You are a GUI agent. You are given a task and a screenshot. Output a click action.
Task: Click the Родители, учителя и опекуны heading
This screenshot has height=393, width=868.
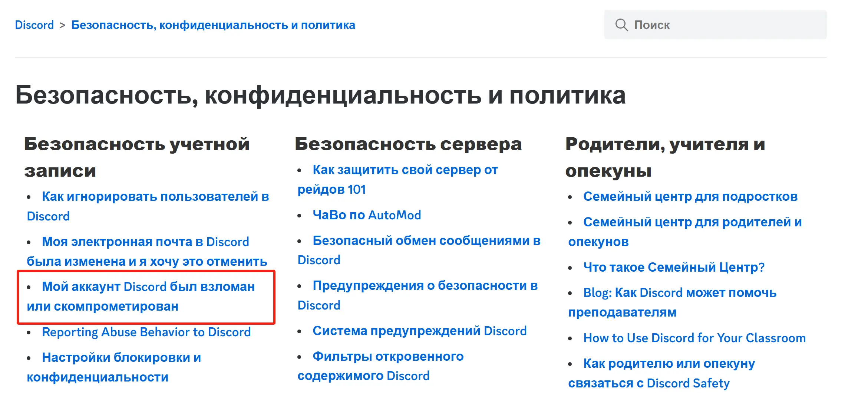click(665, 157)
